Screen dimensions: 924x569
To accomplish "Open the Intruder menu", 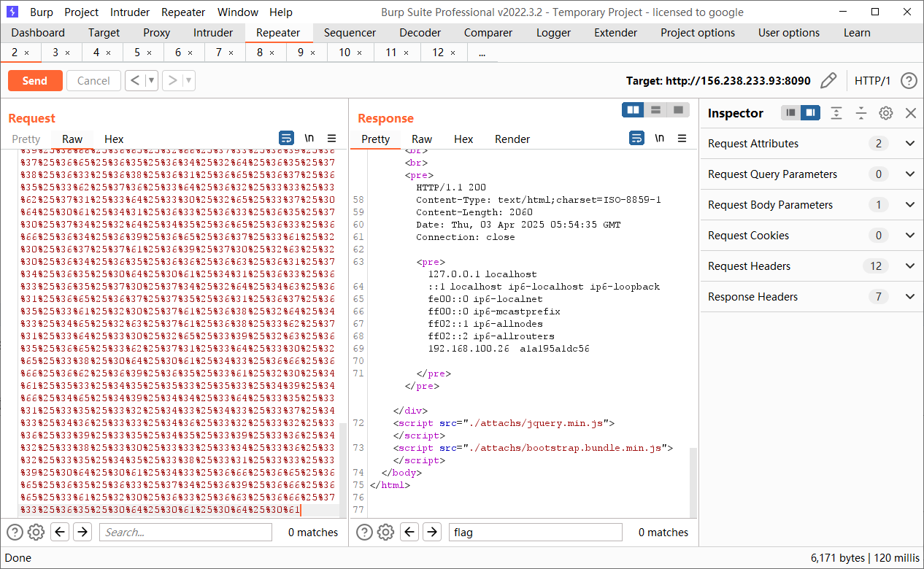I will (130, 12).
